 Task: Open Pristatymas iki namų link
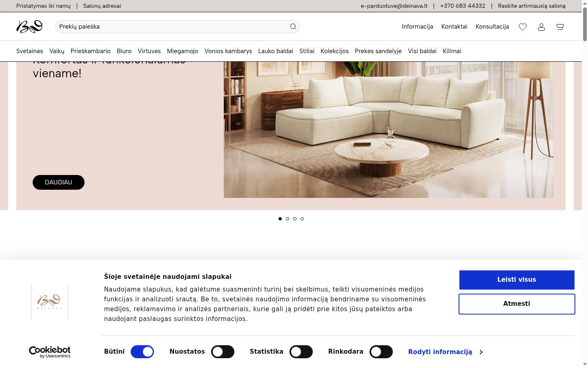pos(43,6)
